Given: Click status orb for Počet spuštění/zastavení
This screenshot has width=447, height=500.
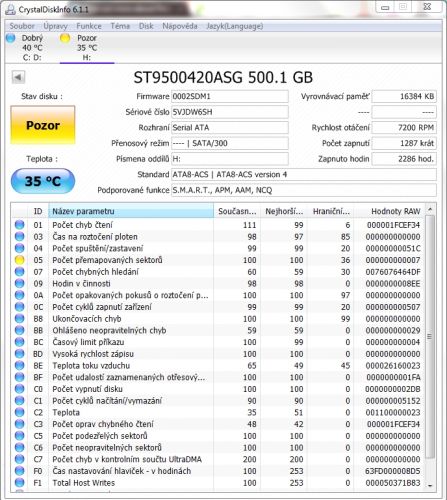Looking at the screenshot, I should (x=20, y=248).
